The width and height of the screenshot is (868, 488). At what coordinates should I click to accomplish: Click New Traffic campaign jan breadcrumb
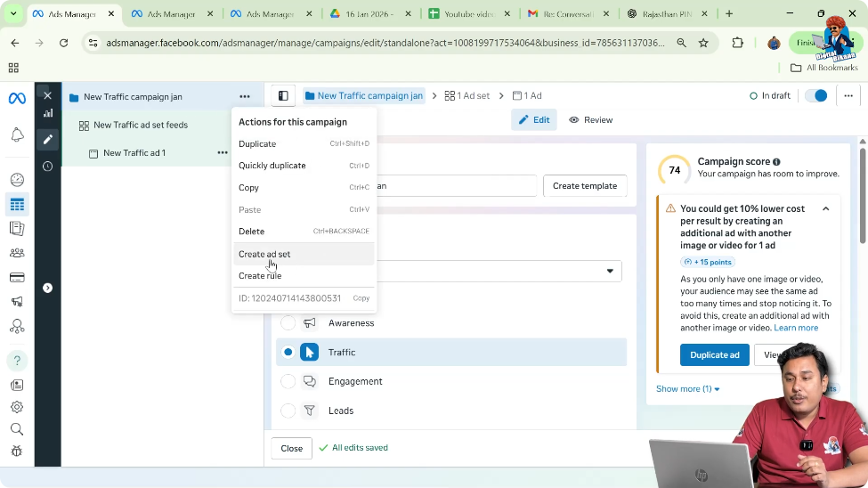[x=364, y=96]
